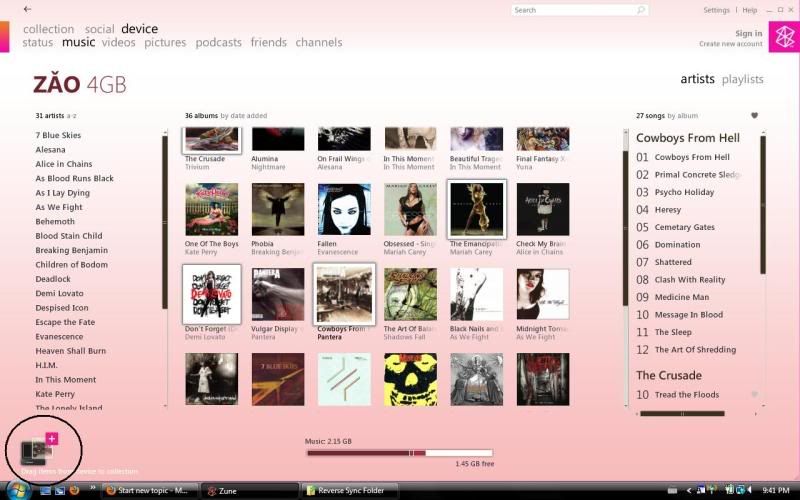Change albums sort by date added
800x500 pixels.
pos(244,116)
